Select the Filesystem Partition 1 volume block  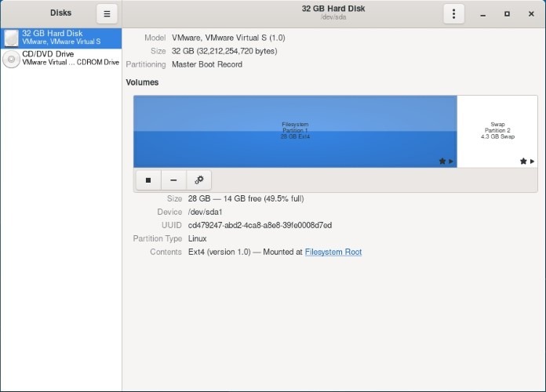295,131
